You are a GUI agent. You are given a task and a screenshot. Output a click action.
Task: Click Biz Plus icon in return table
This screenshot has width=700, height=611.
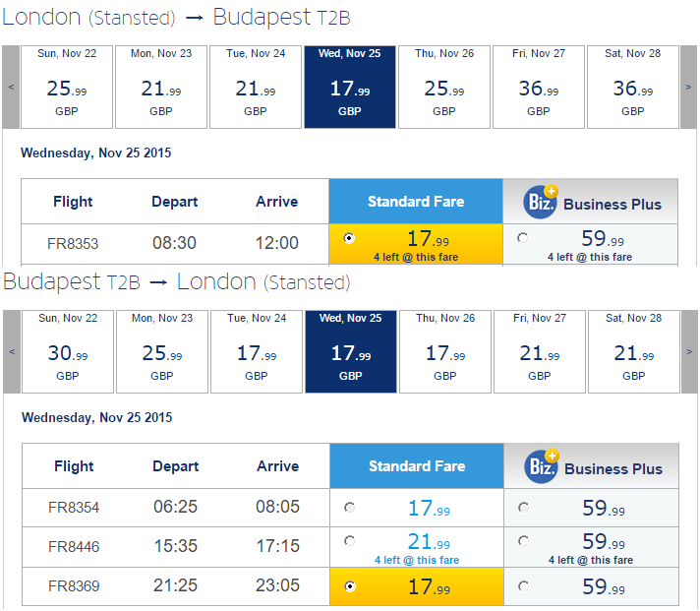pyautogui.click(x=542, y=466)
